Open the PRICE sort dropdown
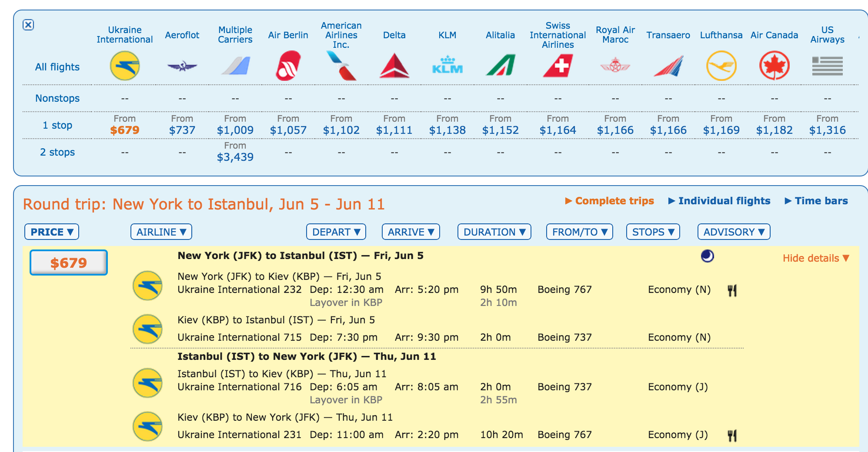This screenshot has width=868, height=452. tap(52, 232)
